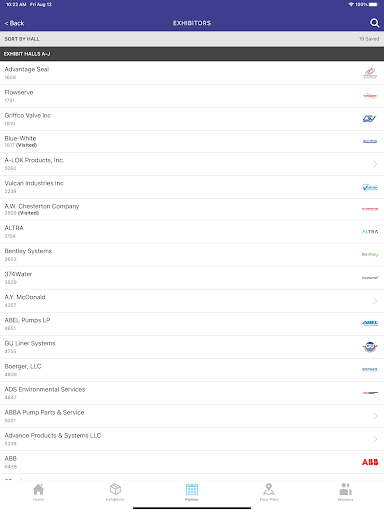Open the Flowserve exhibitor entry

[192, 96]
